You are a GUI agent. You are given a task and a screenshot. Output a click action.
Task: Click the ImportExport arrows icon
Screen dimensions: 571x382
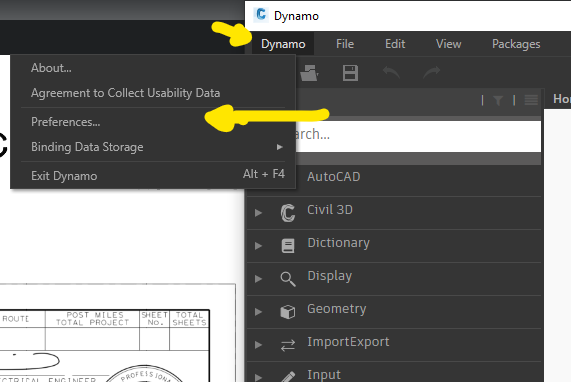[x=288, y=345]
